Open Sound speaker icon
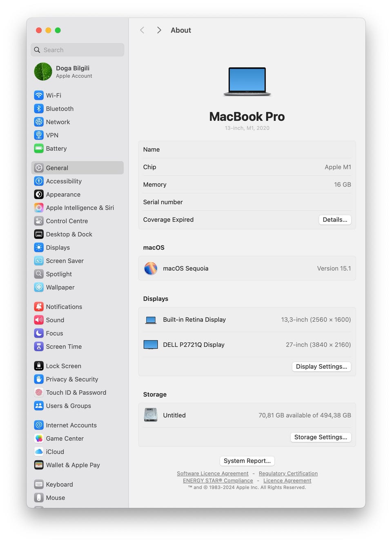This screenshot has width=392, height=543. pos(39,320)
